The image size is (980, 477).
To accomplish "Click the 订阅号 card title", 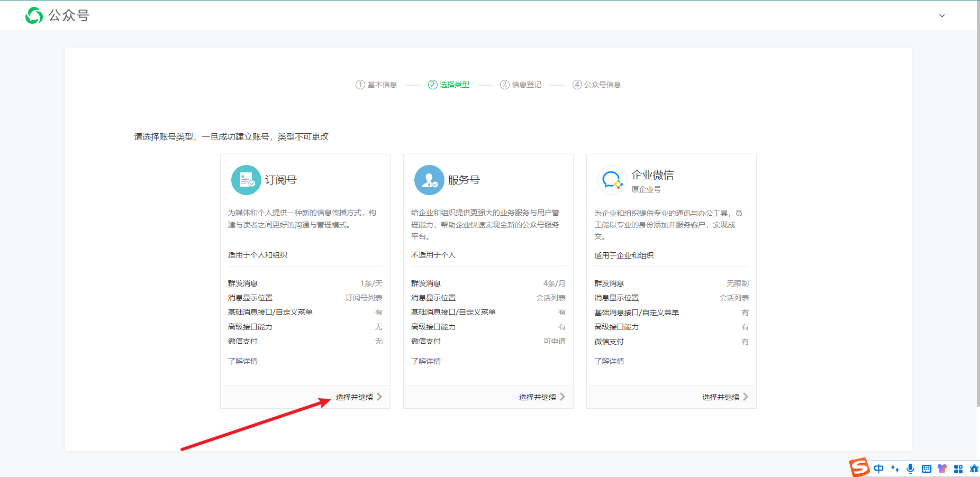I will point(281,180).
